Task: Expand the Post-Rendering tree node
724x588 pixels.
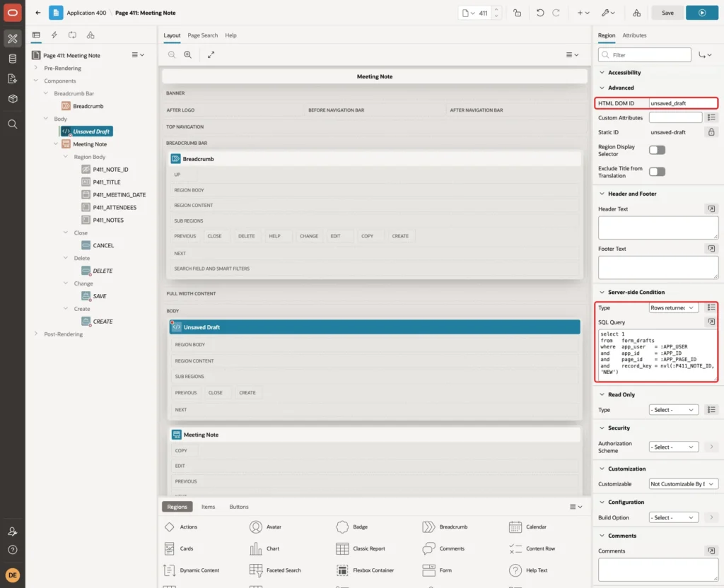Action: tap(36, 334)
